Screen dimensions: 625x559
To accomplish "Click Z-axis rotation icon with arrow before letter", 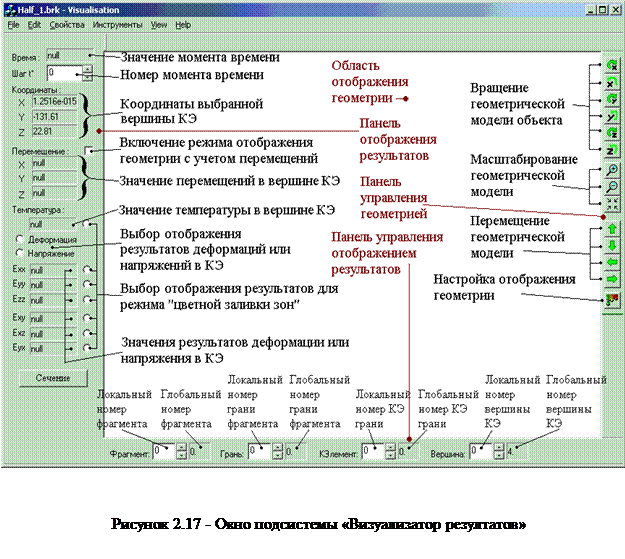I will pos(612,133).
